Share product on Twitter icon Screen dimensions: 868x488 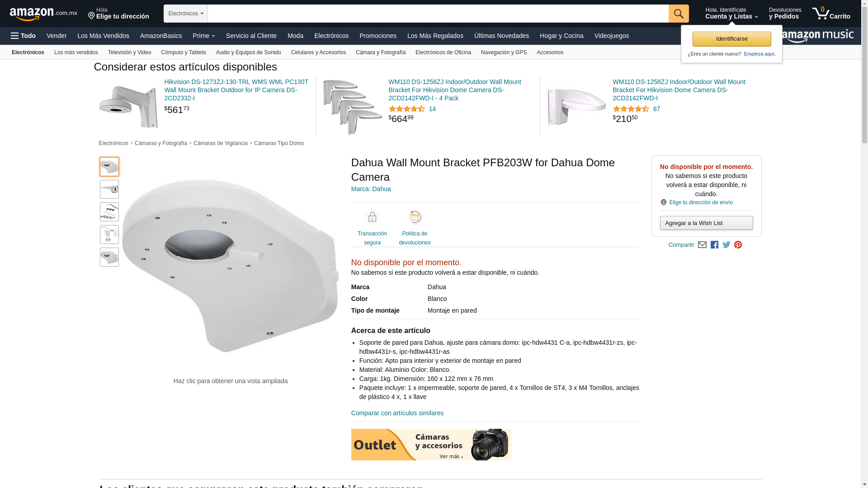726,245
